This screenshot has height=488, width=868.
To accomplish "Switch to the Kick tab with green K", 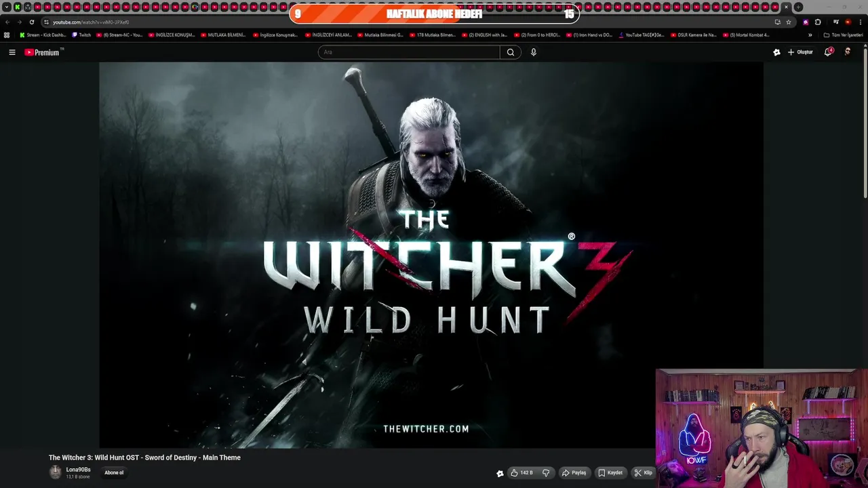I will (x=18, y=7).
